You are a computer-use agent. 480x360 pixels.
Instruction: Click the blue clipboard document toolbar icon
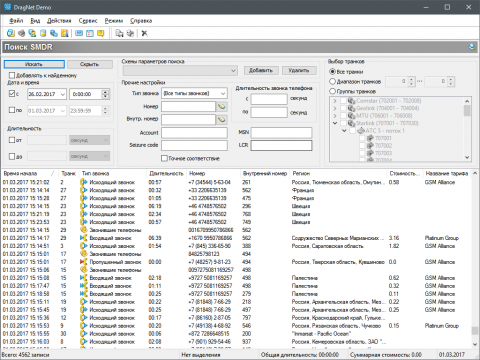click(x=43, y=33)
